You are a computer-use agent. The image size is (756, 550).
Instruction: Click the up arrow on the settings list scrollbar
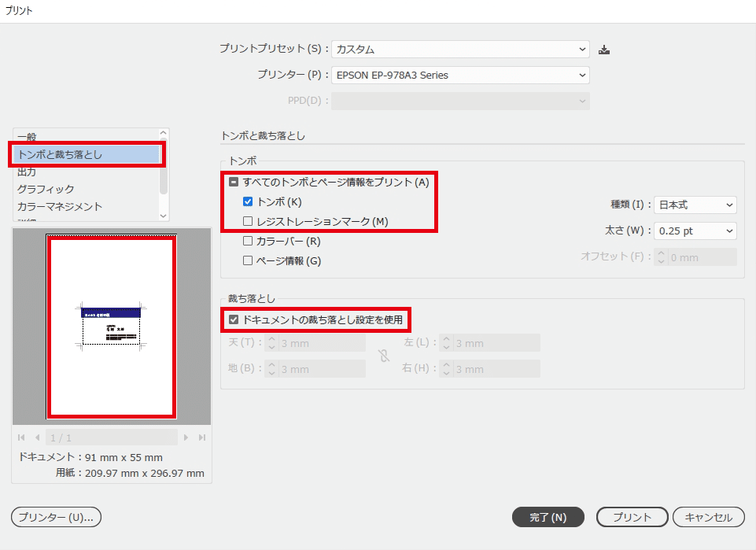(163, 131)
